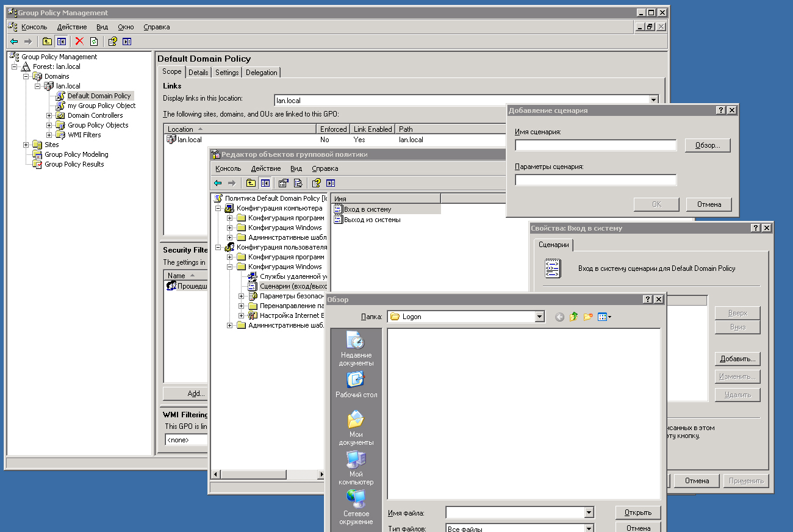Open the Тип файлов dropdown
The width and height of the screenshot is (793, 532).
[x=589, y=529]
